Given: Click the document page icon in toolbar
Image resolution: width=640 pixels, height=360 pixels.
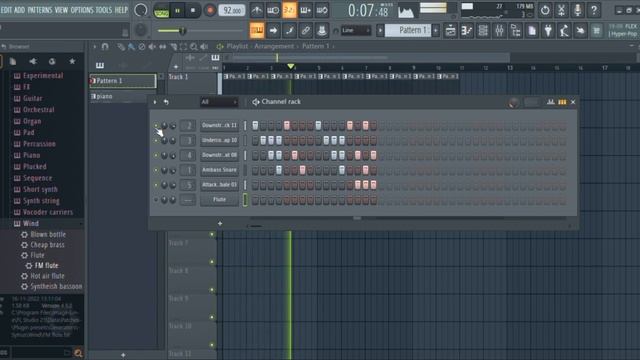Looking at the screenshot, I should (x=532, y=31).
